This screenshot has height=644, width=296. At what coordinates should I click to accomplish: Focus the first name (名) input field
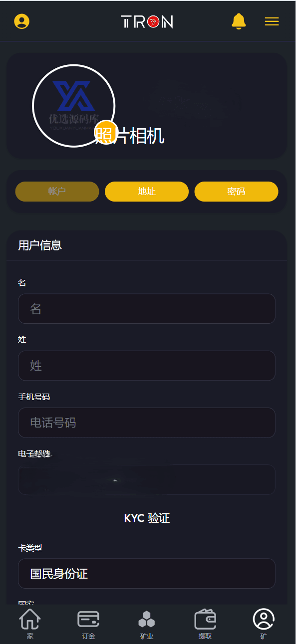(147, 309)
